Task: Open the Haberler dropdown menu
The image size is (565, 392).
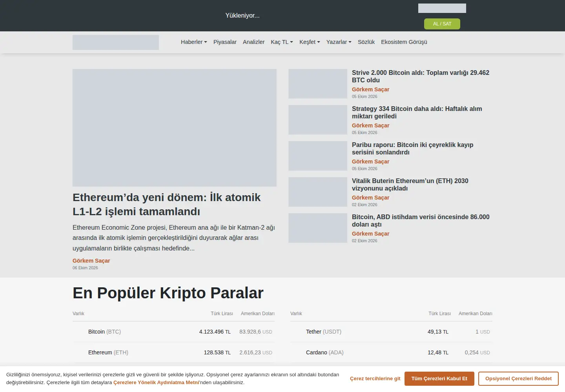Action: tap(194, 42)
